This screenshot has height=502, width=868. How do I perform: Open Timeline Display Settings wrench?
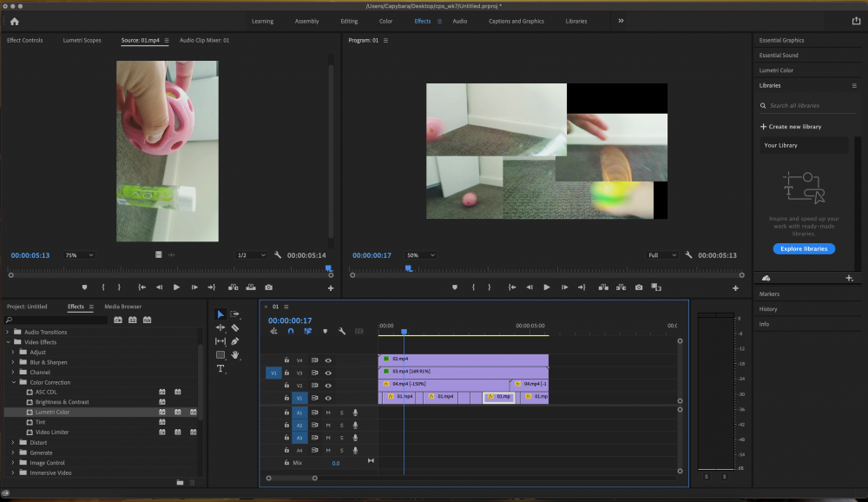pyautogui.click(x=342, y=331)
